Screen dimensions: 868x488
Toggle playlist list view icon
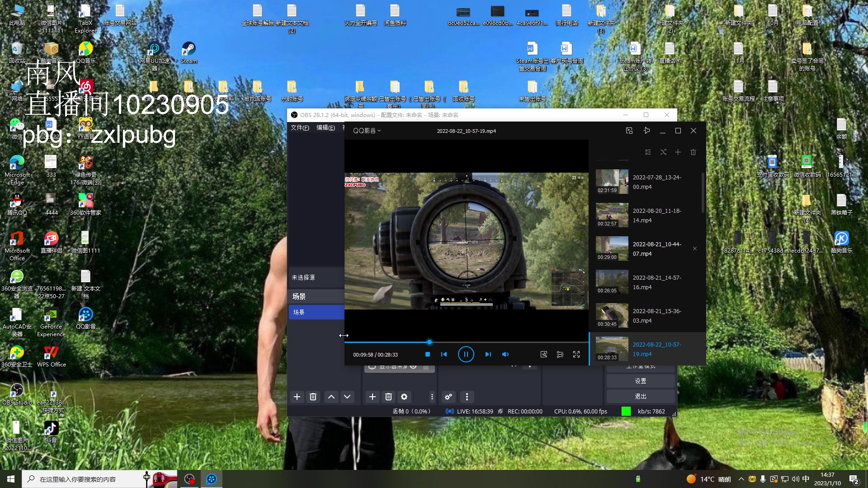click(648, 152)
